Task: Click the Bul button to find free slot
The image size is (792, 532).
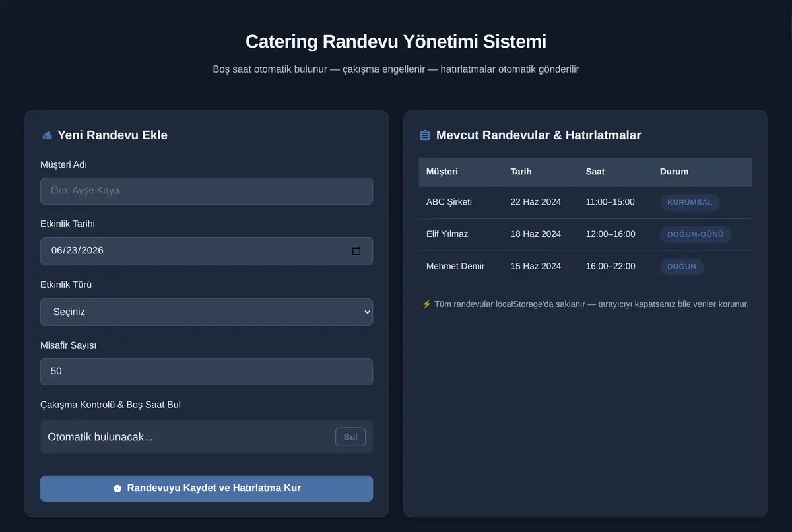Action: (x=350, y=437)
